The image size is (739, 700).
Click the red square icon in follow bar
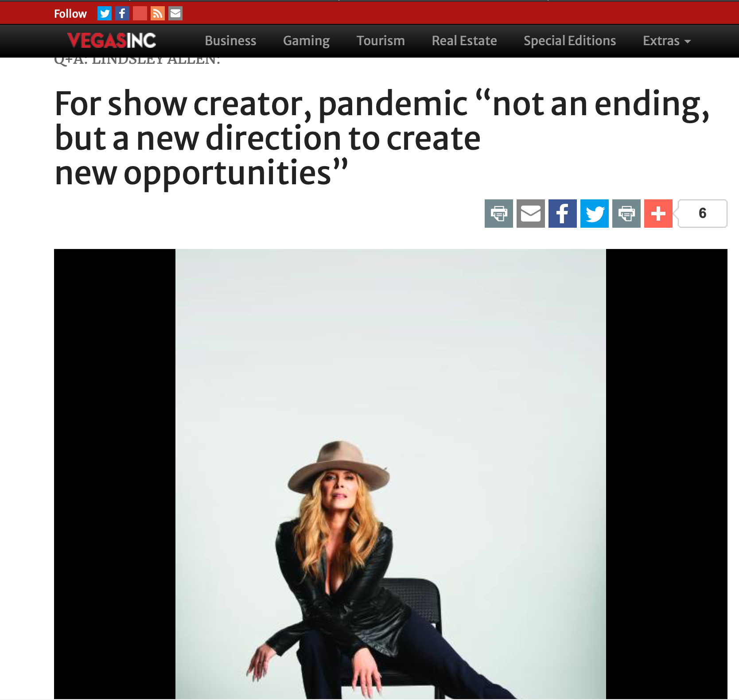point(140,14)
